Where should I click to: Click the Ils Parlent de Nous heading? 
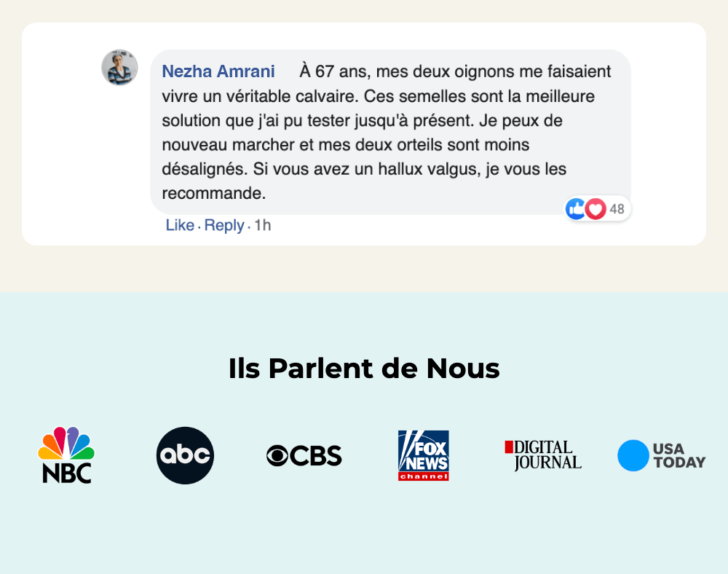(x=364, y=369)
